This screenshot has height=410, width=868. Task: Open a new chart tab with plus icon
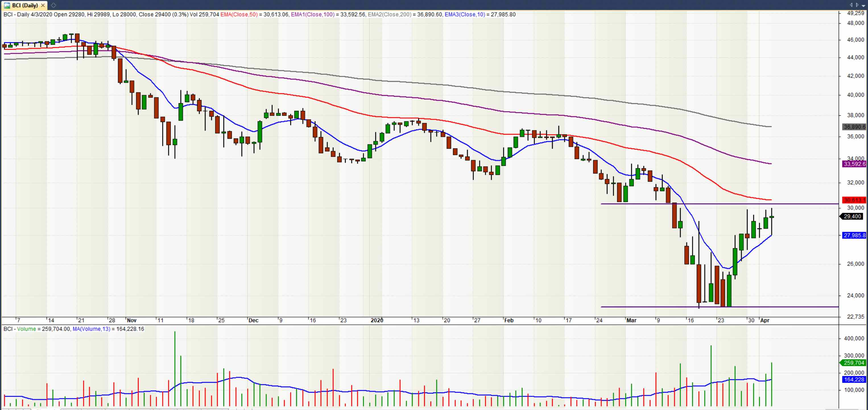tap(53, 5)
